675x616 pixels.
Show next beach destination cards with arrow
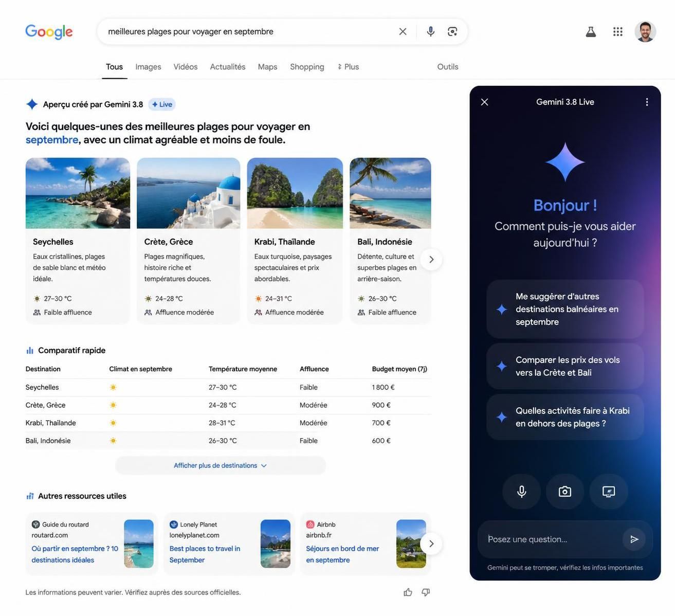click(431, 260)
